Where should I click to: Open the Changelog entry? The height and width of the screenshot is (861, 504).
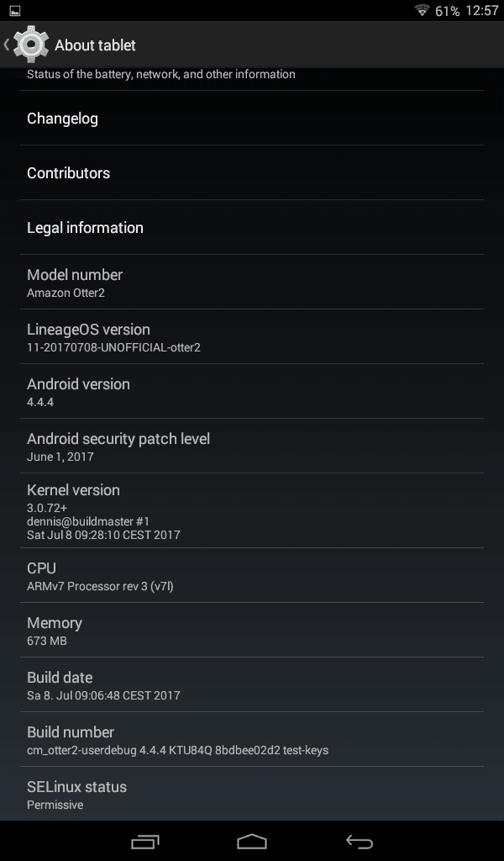coord(252,118)
